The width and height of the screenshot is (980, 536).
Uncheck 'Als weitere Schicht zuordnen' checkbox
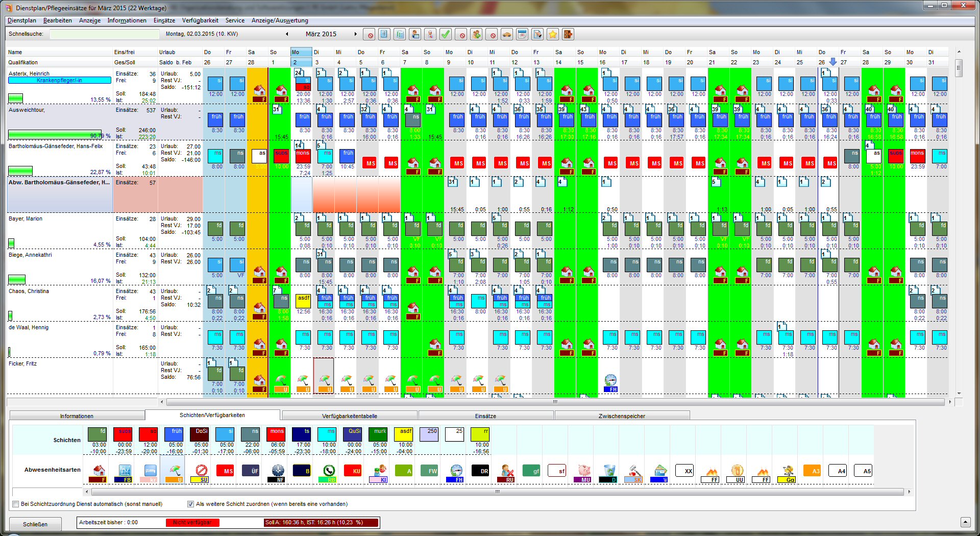[191, 504]
